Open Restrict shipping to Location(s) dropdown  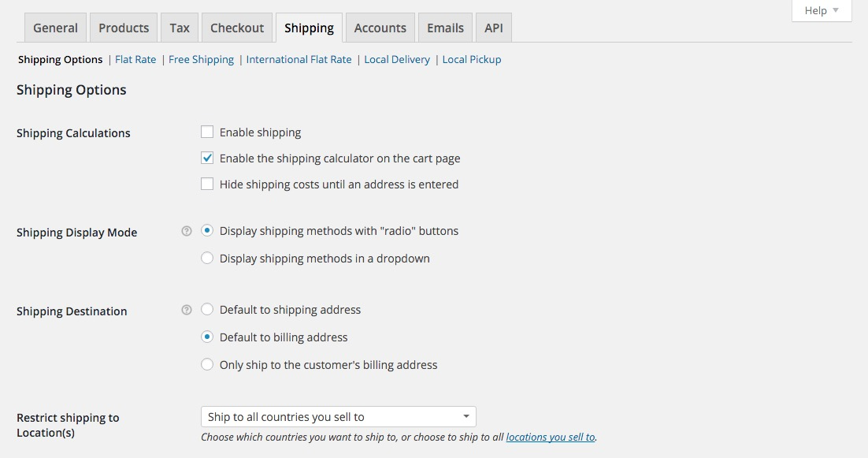[x=338, y=416]
